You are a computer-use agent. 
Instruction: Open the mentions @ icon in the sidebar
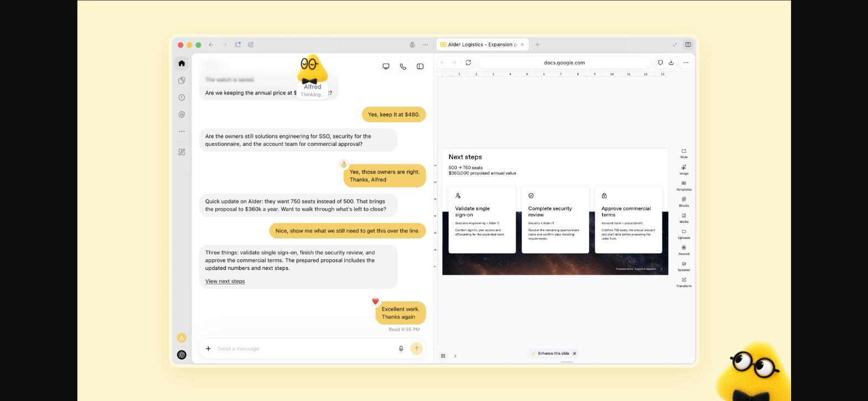pos(182,114)
